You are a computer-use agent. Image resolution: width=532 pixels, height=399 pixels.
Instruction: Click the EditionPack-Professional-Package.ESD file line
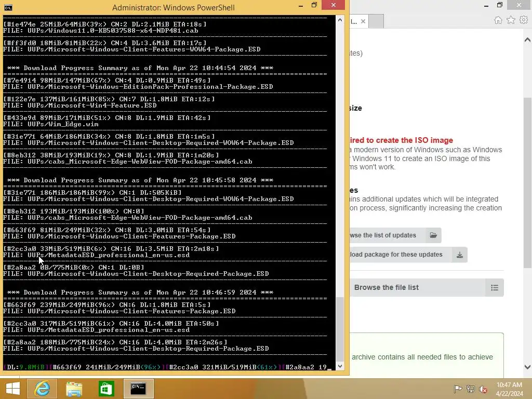(x=138, y=87)
